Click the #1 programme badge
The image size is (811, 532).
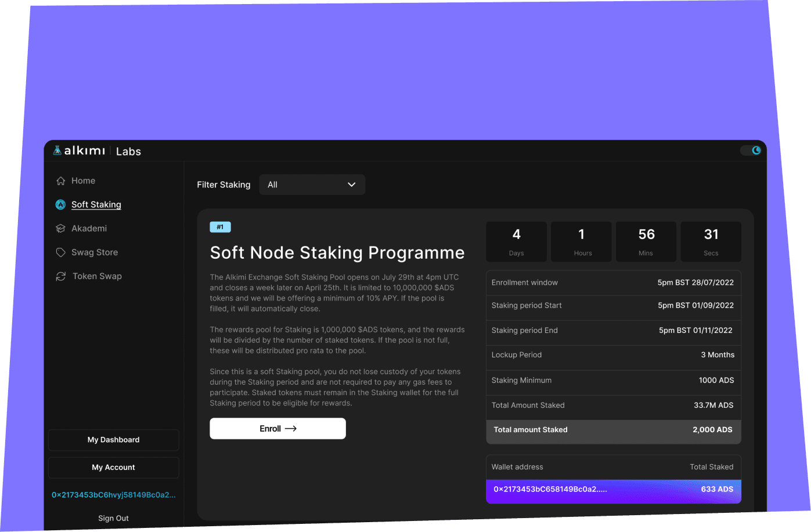pos(220,227)
